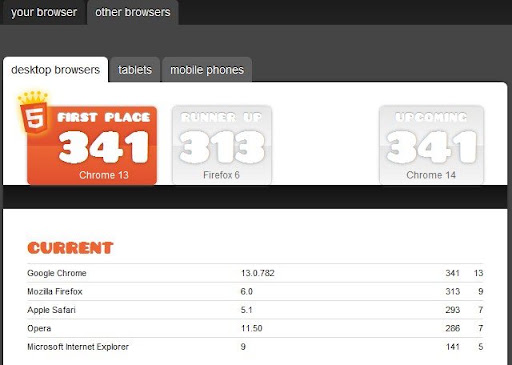Viewport: 512px width, 365px height.
Task: Click bonus points '7' in Safari row
Action: [x=481, y=310]
